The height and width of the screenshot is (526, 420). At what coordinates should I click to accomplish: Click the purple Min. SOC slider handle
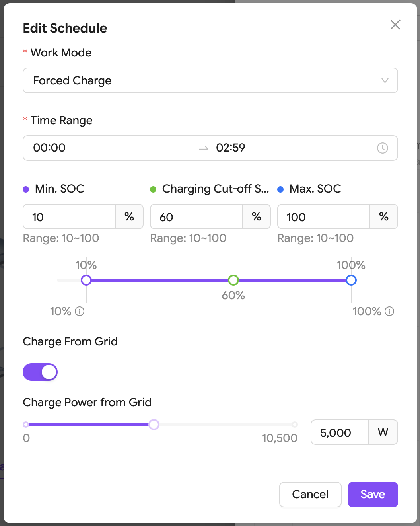pos(86,280)
